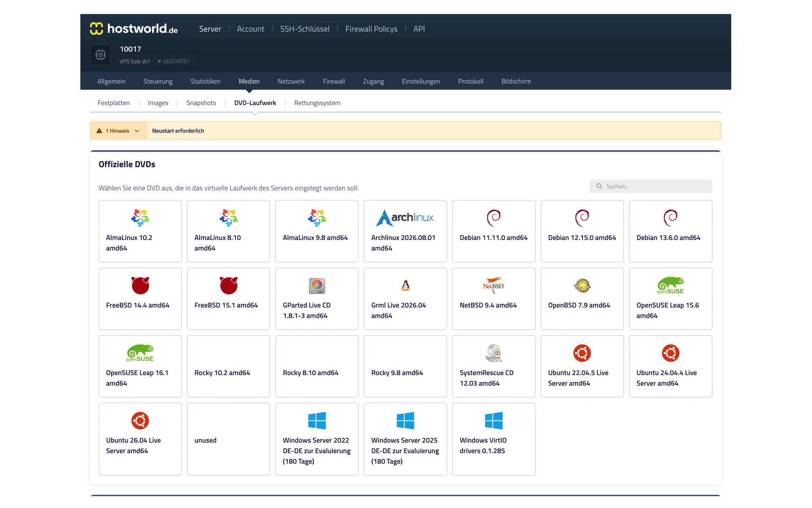Select the Rocky 10.2 amd64 DVD

(228, 366)
